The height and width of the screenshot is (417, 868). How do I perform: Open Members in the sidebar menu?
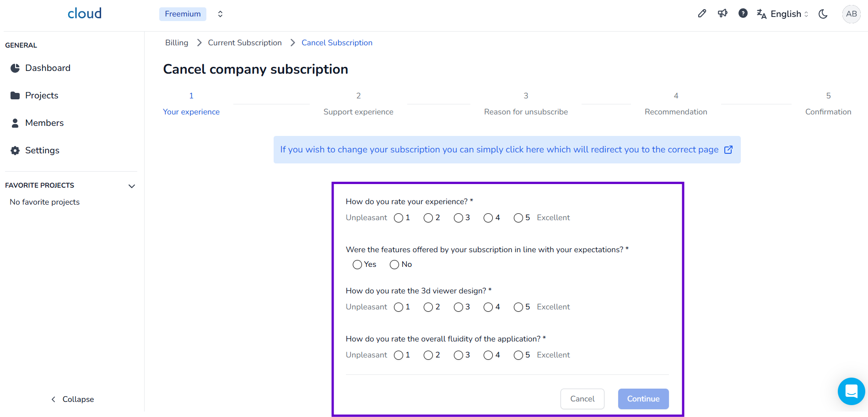coord(44,123)
